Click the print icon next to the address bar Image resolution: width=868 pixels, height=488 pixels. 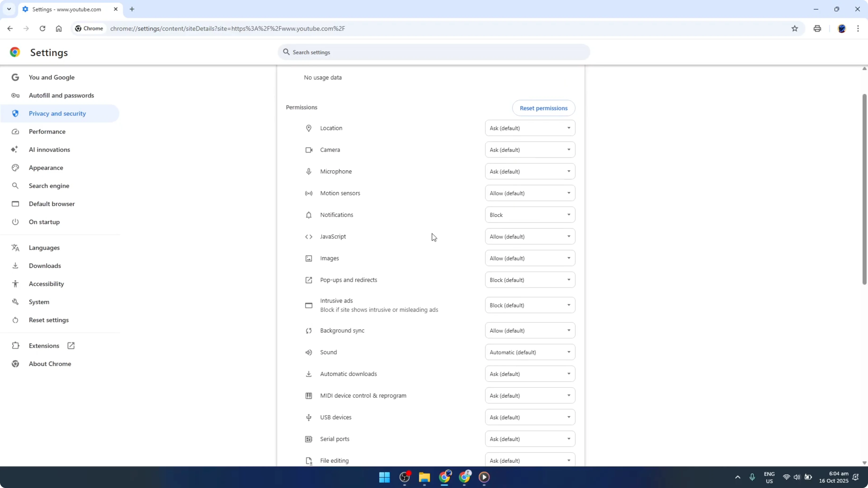817,28
